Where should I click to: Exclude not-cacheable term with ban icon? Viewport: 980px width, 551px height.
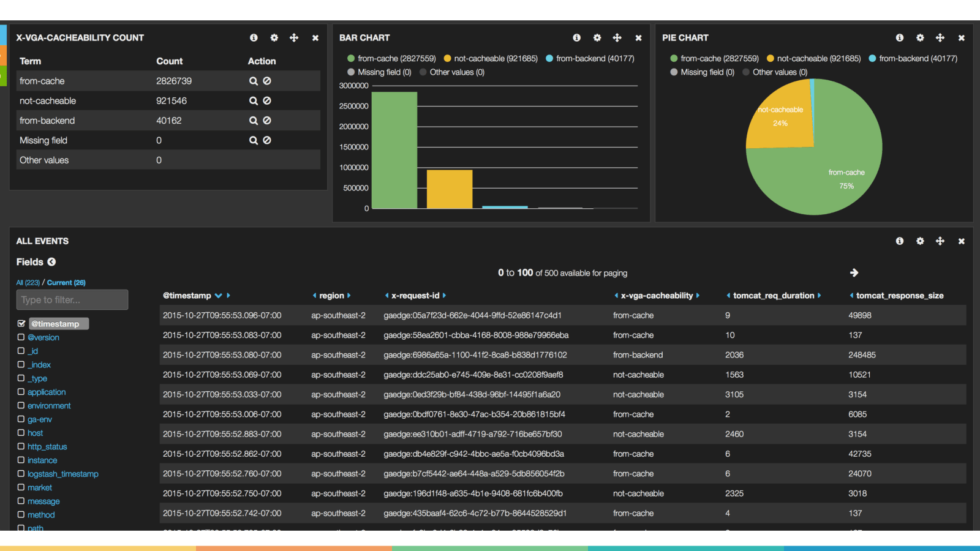tap(267, 100)
